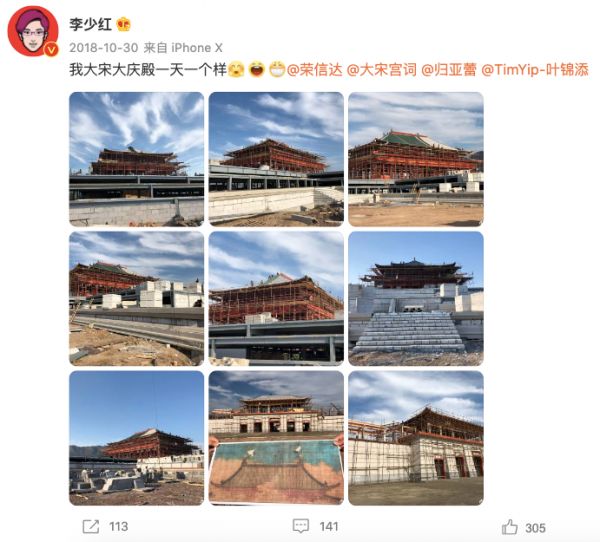Screen dimensions: 600x542
Task: Like the post with thumbs-up icon
Action: coord(509,527)
